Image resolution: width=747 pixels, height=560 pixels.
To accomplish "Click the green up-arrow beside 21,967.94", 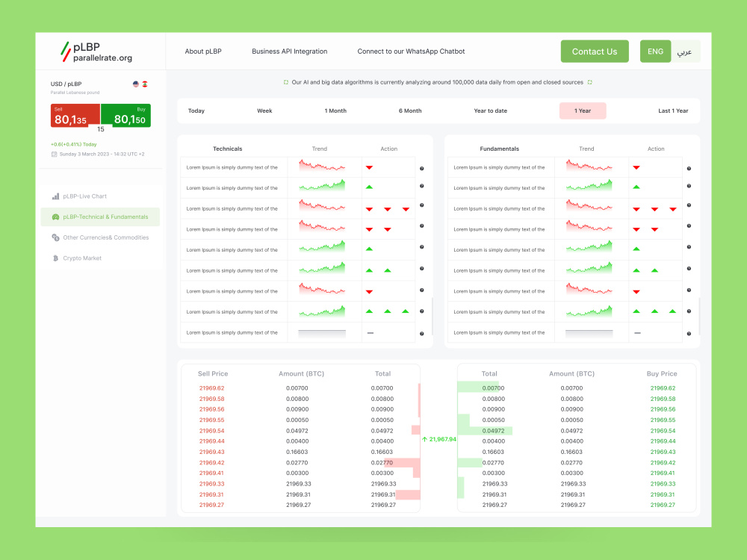I will click(x=424, y=439).
